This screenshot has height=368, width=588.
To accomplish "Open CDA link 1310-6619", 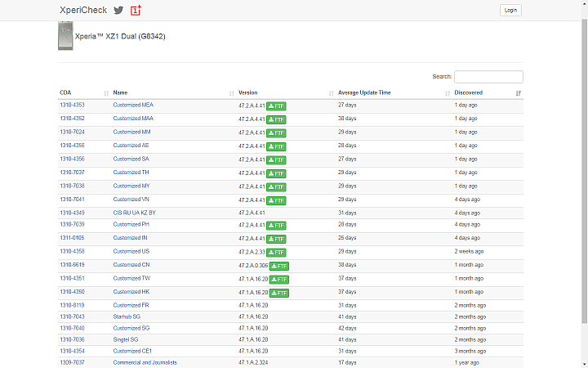I will [73, 265].
